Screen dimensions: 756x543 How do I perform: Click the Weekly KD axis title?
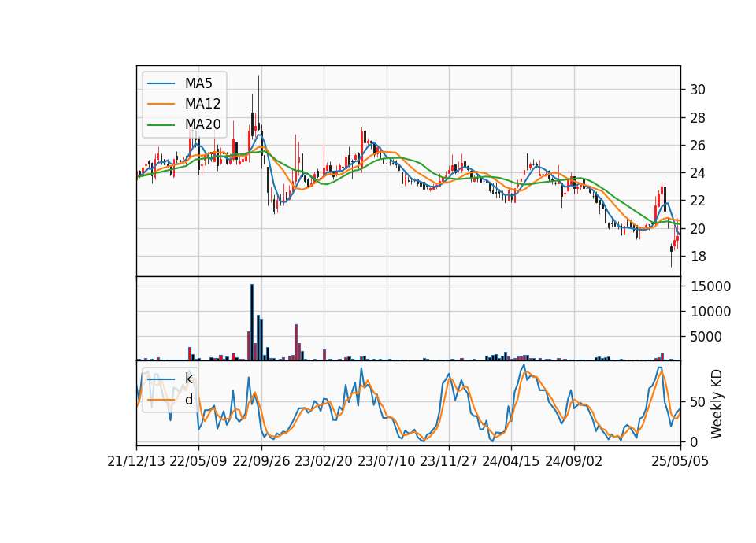click(717, 404)
